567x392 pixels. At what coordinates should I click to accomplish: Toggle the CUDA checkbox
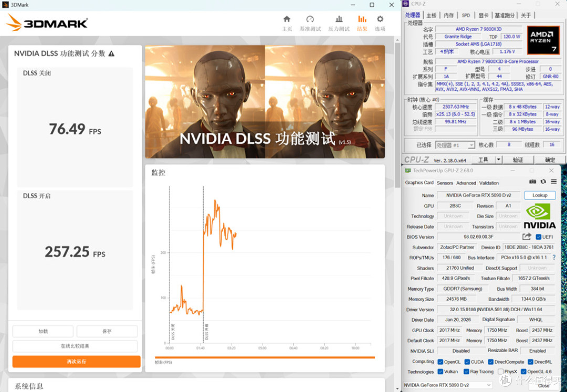[x=467, y=362]
